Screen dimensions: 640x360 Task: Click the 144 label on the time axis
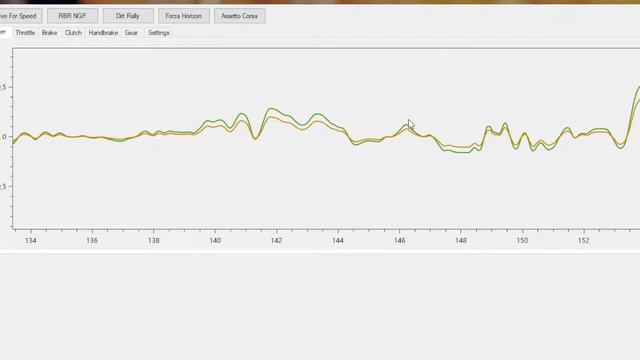(338, 240)
